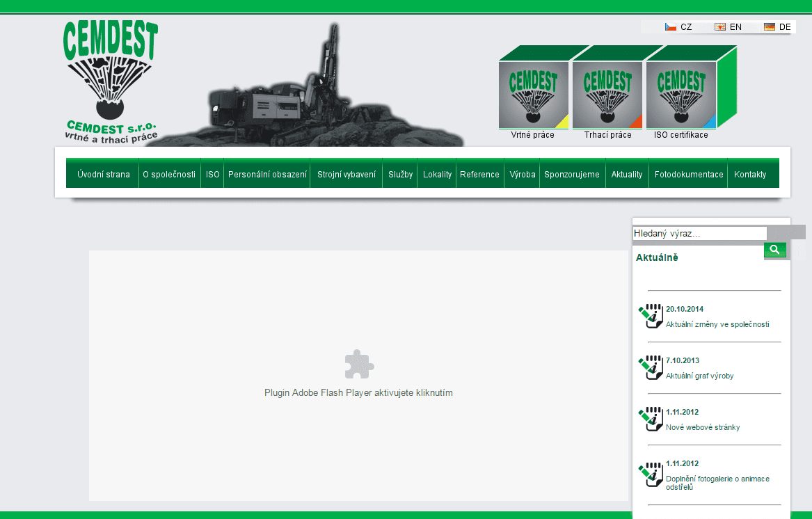The height and width of the screenshot is (519, 812).
Task: Open the Lokality menu item
Action: (437, 175)
